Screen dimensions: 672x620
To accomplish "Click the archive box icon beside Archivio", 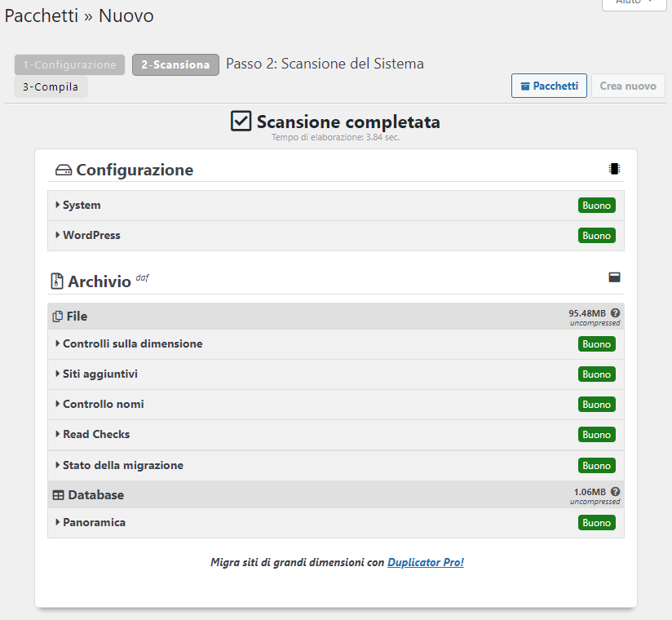I will (x=614, y=277).
